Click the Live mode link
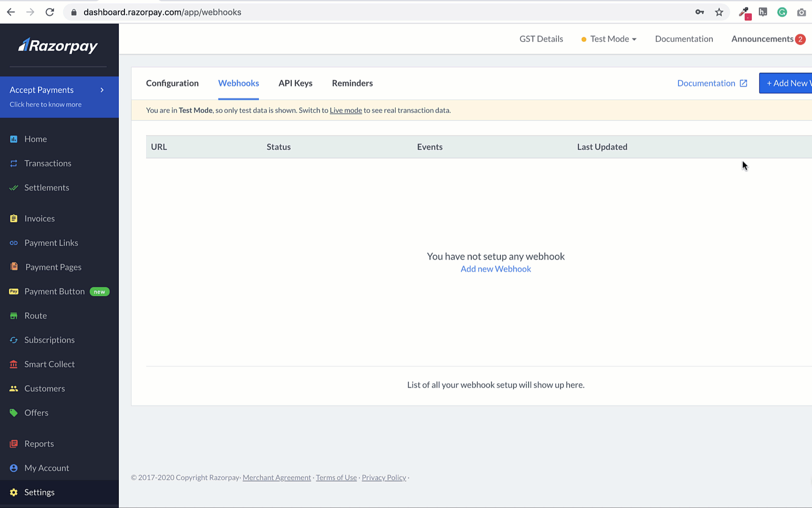 point(346,111)
